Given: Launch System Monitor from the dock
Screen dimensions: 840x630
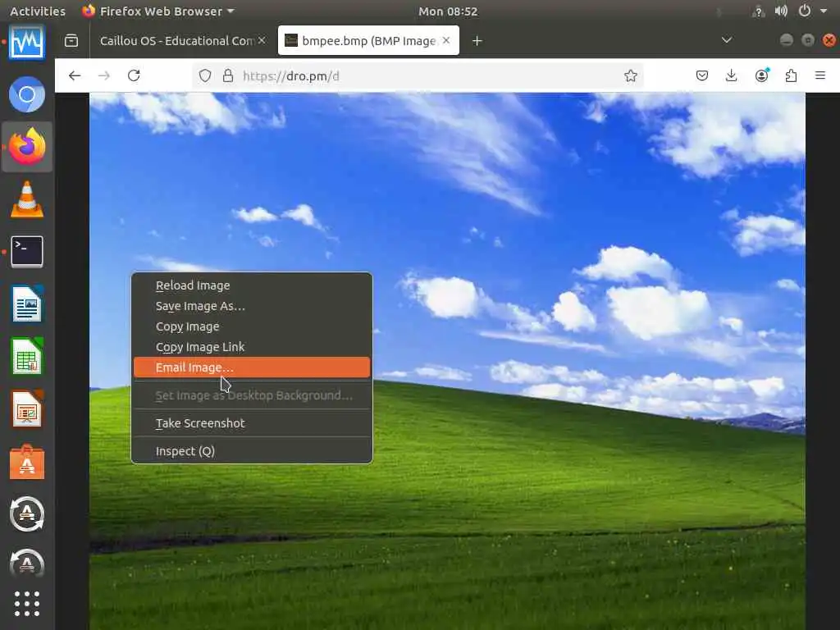Looking at the screenshot, I should pos(27,43).
